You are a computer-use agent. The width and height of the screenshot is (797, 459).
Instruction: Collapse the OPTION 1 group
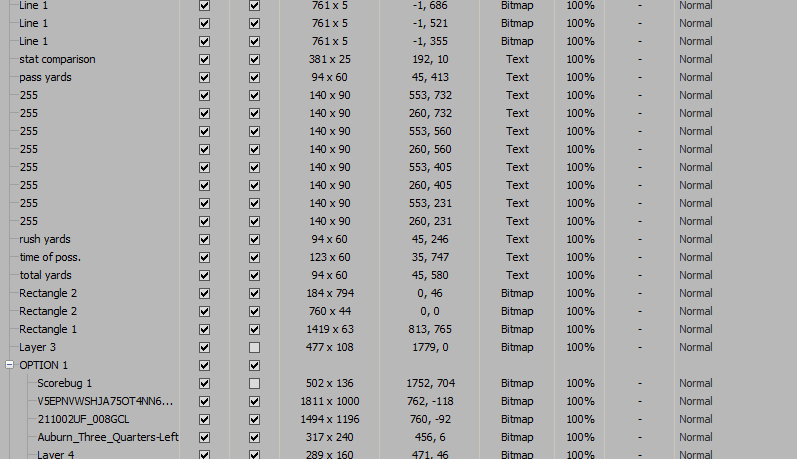[x=9, y=365]
